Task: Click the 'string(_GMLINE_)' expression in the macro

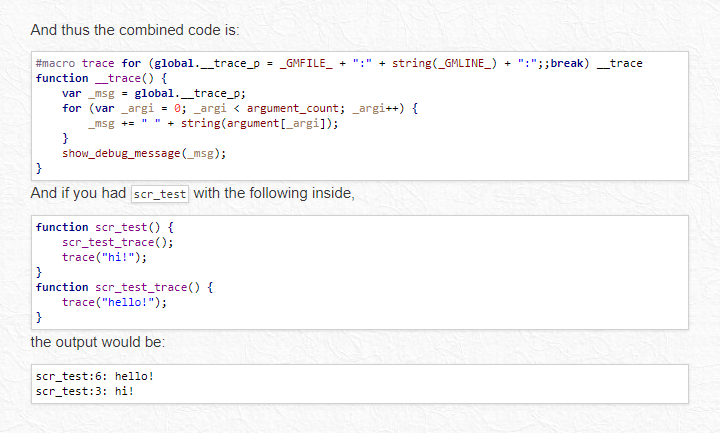Action: (444, 63)
